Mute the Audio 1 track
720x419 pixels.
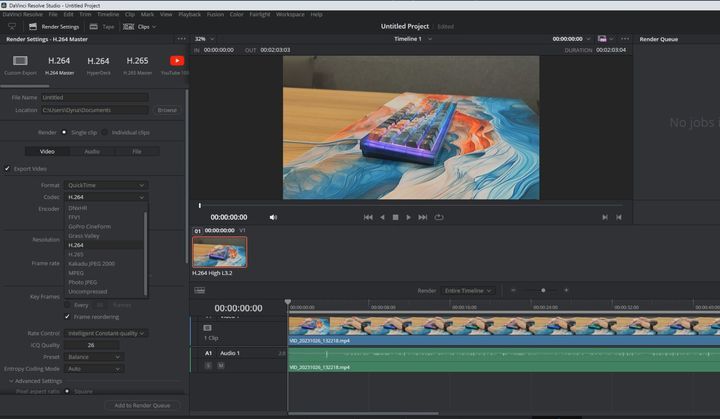pyautogui.click(x=221, y=366)
